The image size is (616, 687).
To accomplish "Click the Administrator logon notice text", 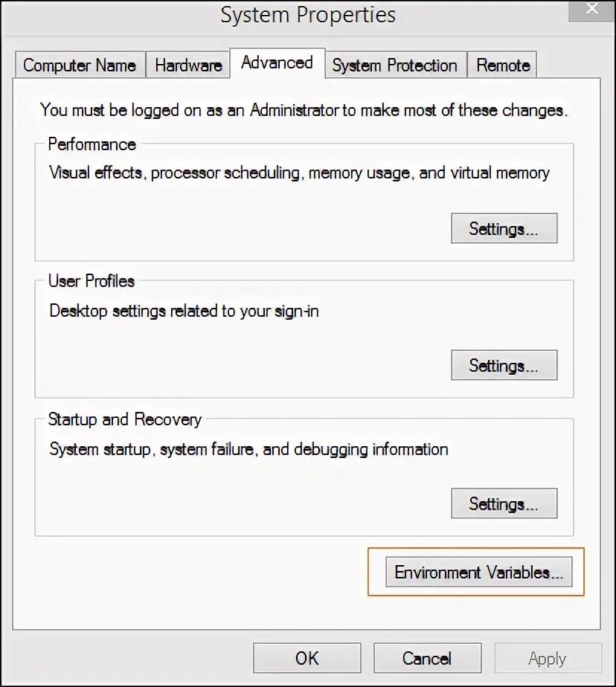I will tap(304, 110).
